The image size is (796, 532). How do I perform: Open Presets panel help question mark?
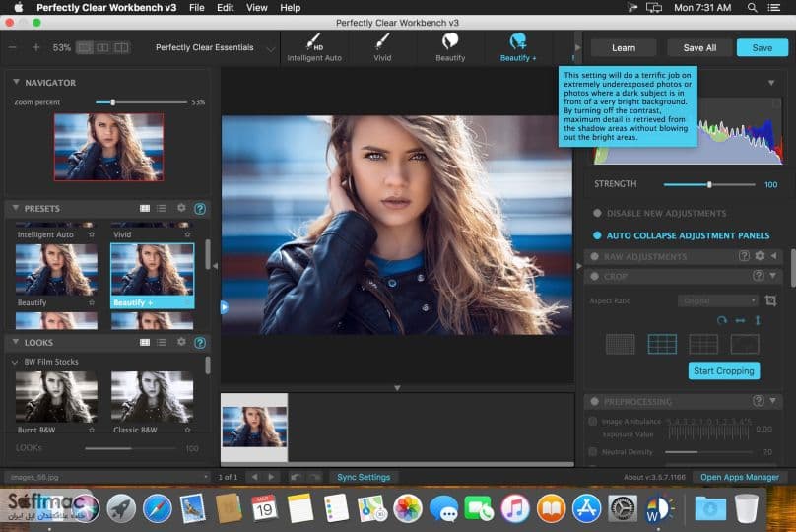click(x=200, y=209)
